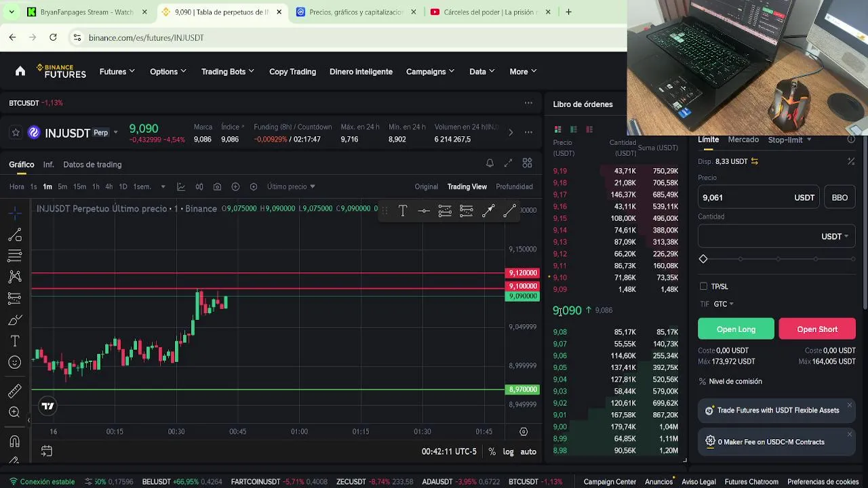Open the chart layout grid icon
The height and width of the screenshot is (488, 868).
coord(527,163)
